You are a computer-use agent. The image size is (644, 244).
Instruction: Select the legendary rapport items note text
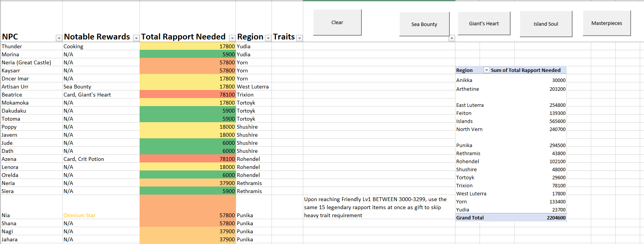pos(375,207)
